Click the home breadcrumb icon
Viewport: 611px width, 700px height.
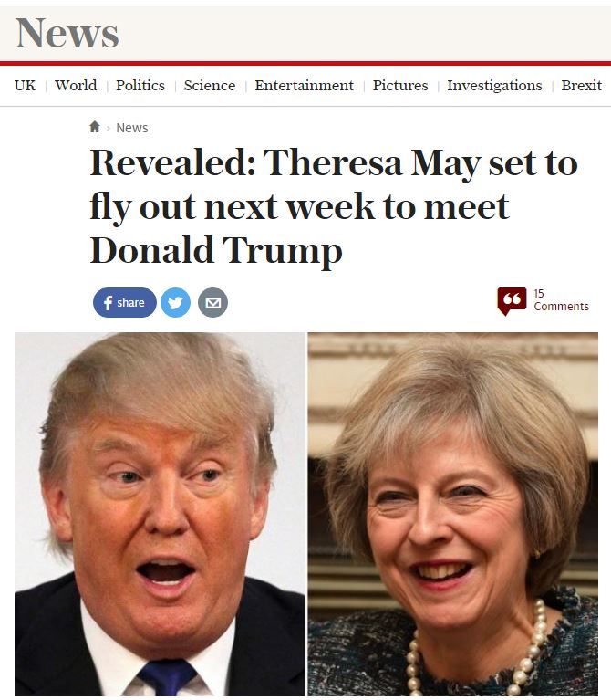point(95,127)
